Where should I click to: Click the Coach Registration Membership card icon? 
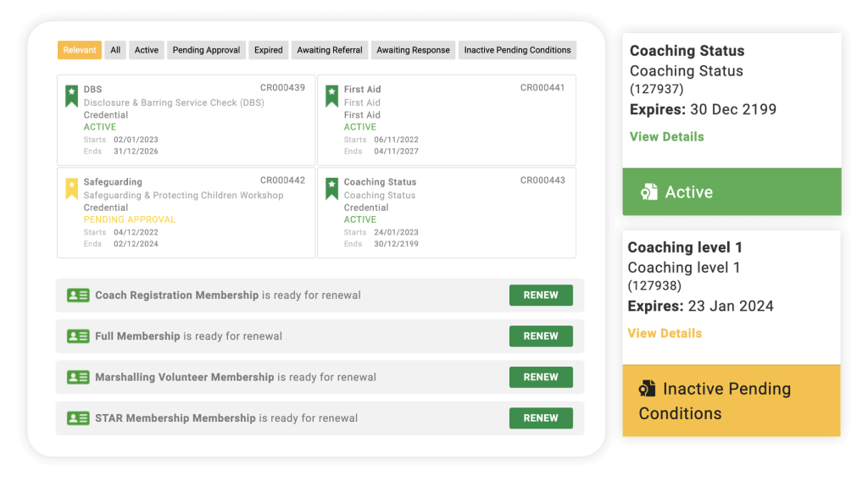pos(78,296)
